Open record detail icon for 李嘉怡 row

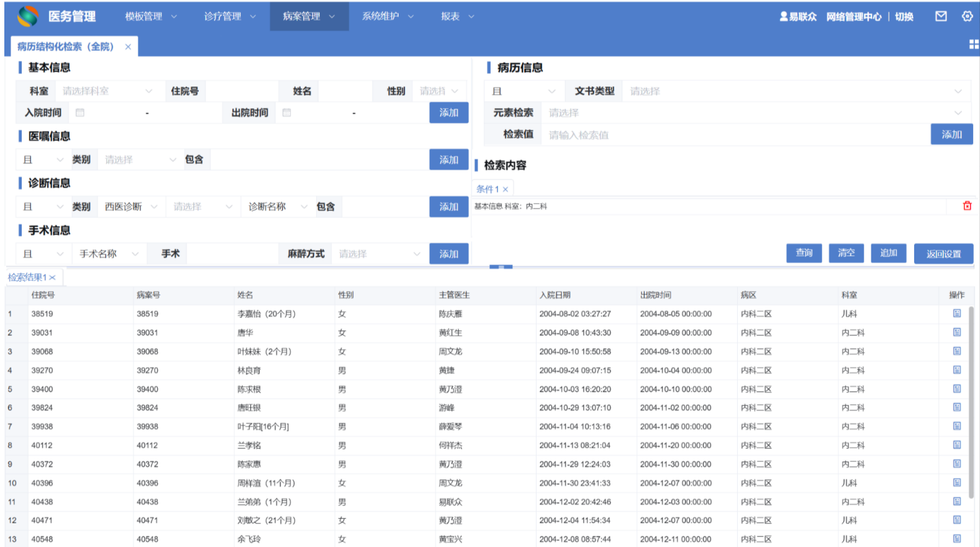(x=956, y=314)
